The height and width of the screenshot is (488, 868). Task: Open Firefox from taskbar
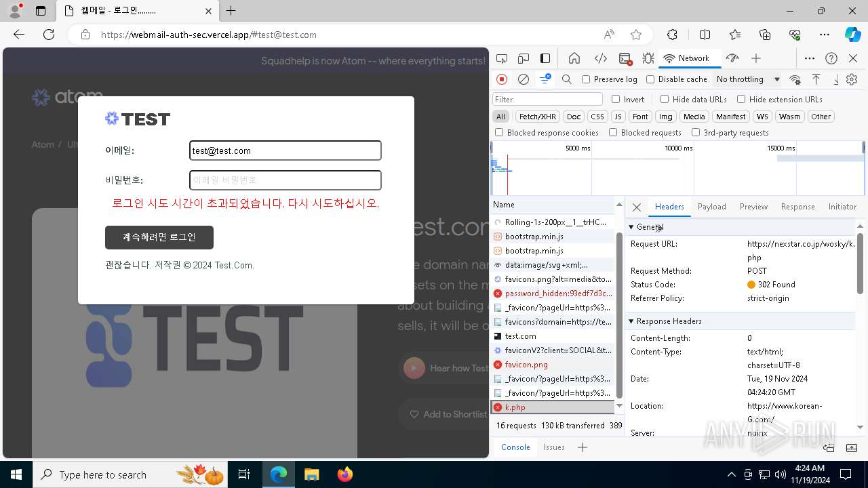345,474
